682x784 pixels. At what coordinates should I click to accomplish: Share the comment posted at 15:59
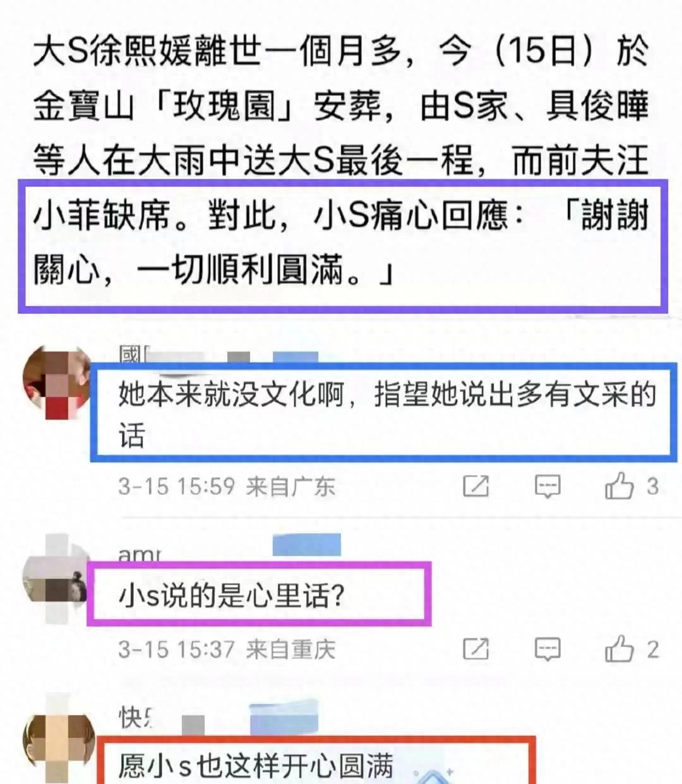pos(476,486)
